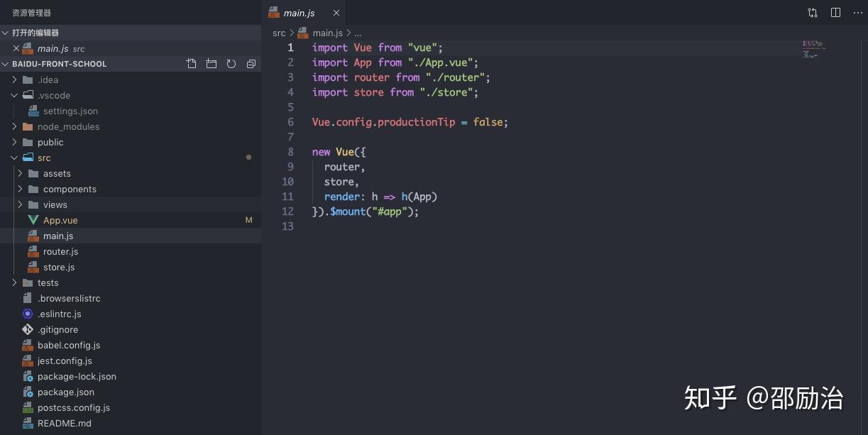Click the $mount call in code

click(x=348, y=211)
